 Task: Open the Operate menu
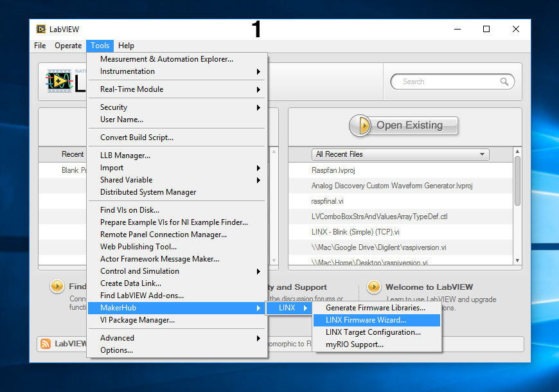pos(67,46)
